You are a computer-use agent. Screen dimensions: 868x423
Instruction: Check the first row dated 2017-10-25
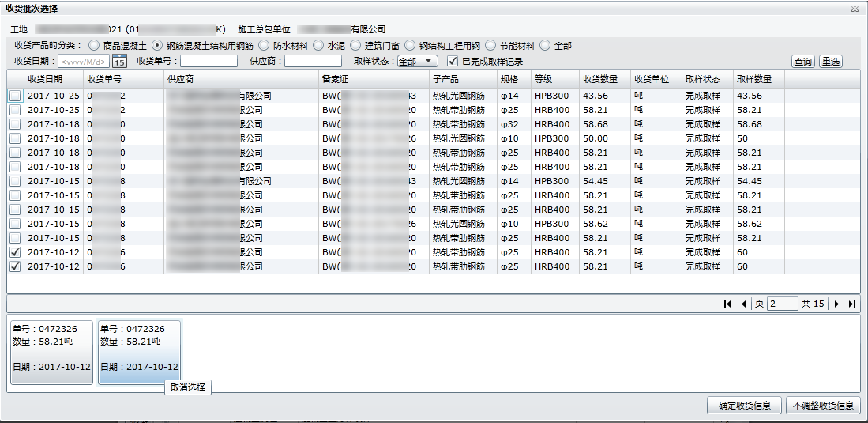pyautogui.click(x=15, y=96)
